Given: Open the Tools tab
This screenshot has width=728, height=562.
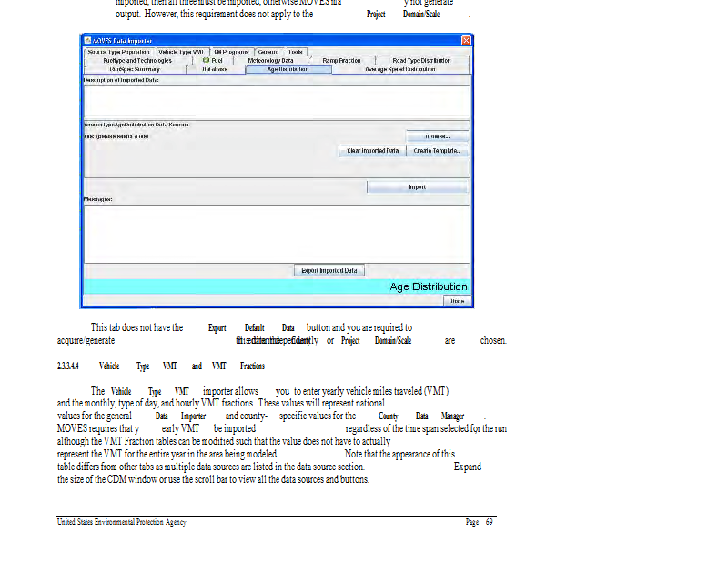Looking at the screenshot, I should (x=297, y=52).
